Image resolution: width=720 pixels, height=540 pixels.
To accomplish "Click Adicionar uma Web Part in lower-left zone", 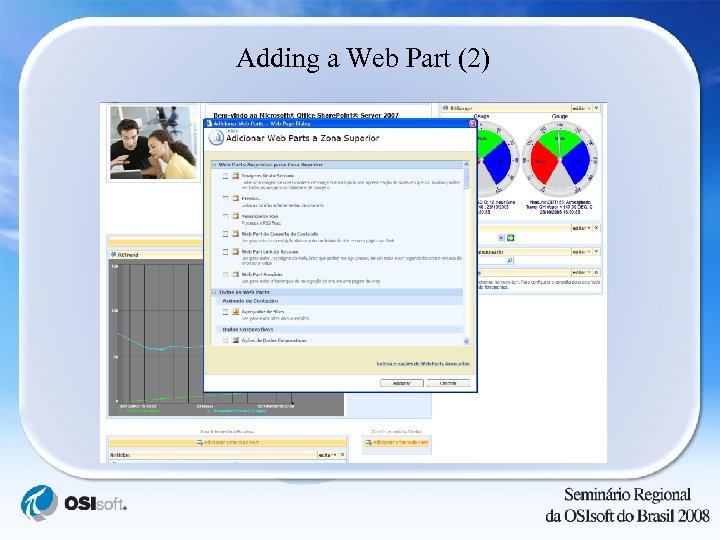I will (231, 442).
